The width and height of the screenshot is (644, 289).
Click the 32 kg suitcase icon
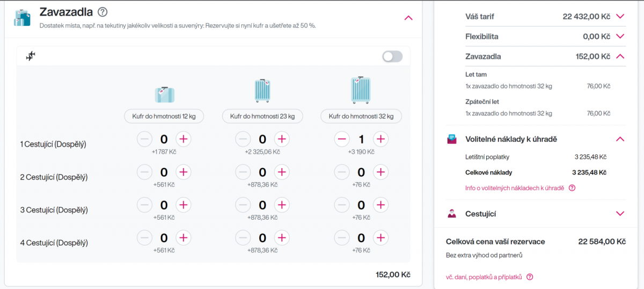coord(361,90)
